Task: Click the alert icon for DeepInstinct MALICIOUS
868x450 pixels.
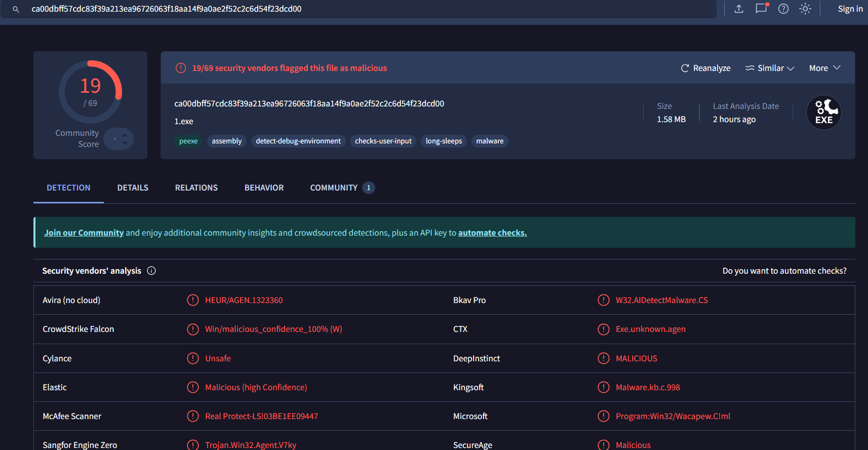Action: pos(604,358)
